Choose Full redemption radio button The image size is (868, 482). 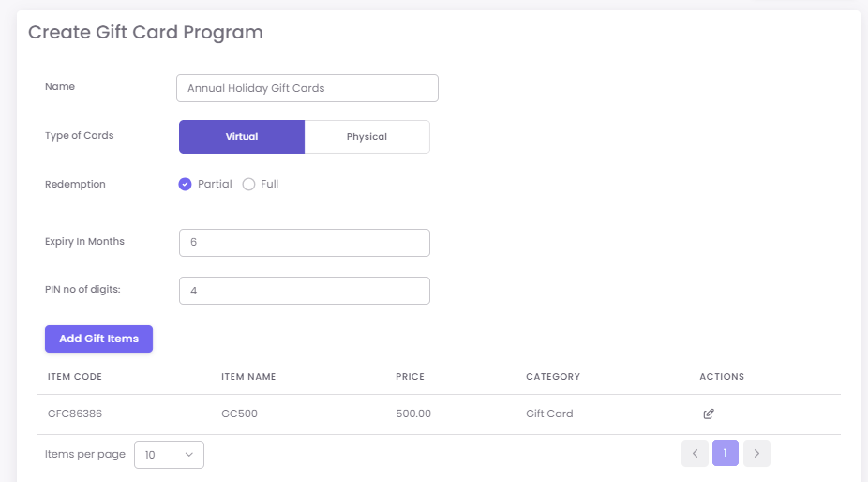[248, 184]
